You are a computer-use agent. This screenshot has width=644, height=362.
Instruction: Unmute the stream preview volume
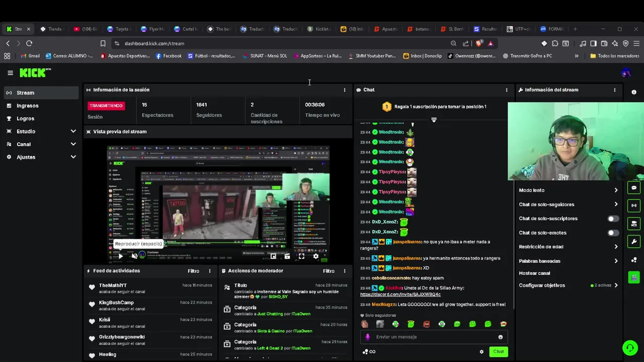134,256
